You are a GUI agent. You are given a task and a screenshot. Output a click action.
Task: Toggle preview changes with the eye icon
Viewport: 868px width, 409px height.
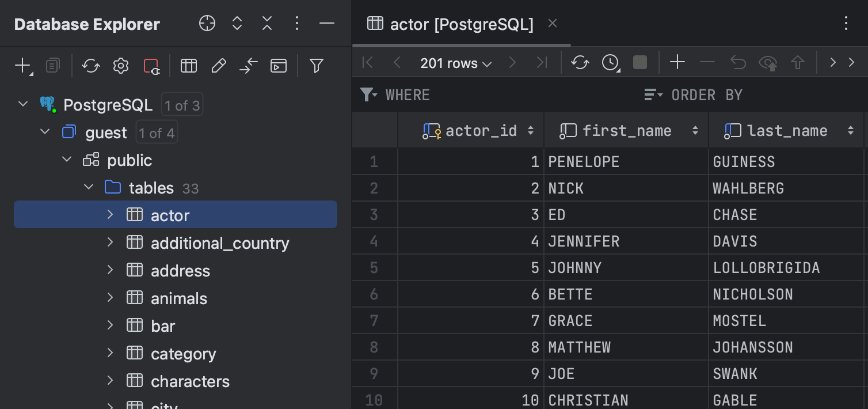pyautogui.click(x=768, y=62)
